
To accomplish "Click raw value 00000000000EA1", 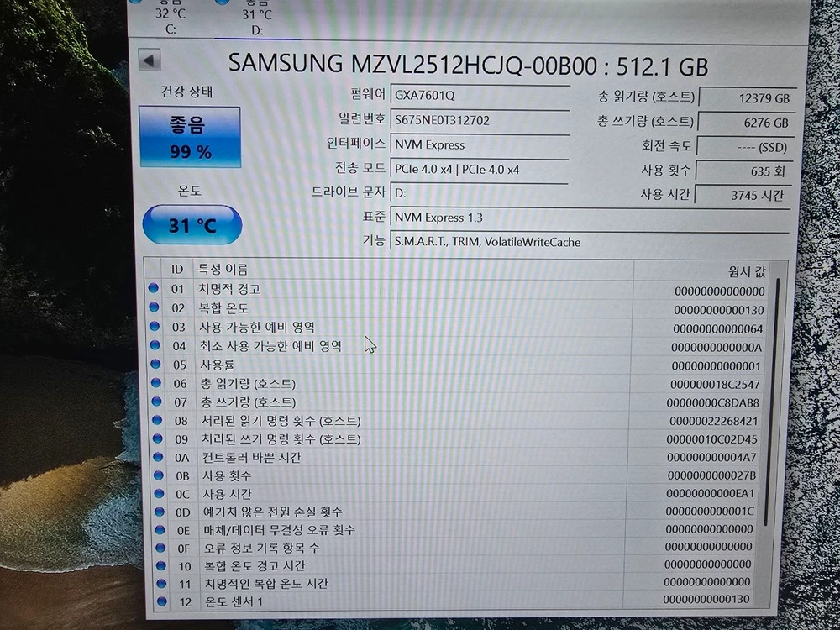I will click(711, 493).
